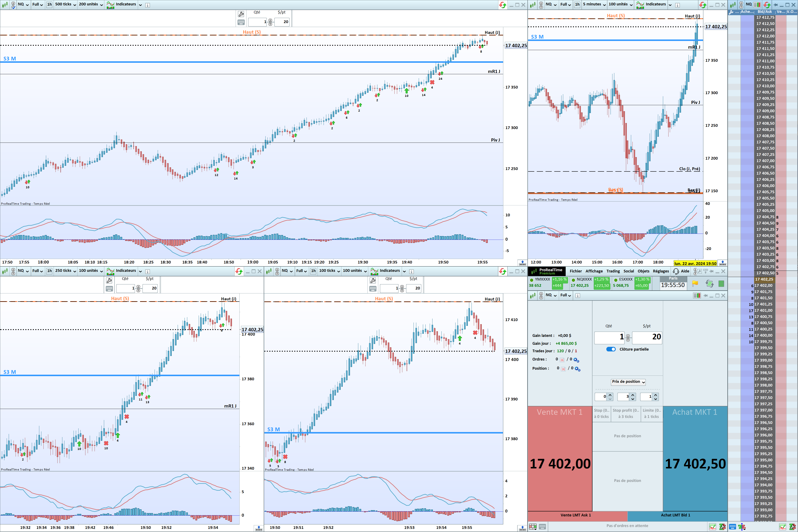The height and width of the screenshot is (532, 798).
Task: Open wrench settings in top-left chart
Action: coord(241,14)
